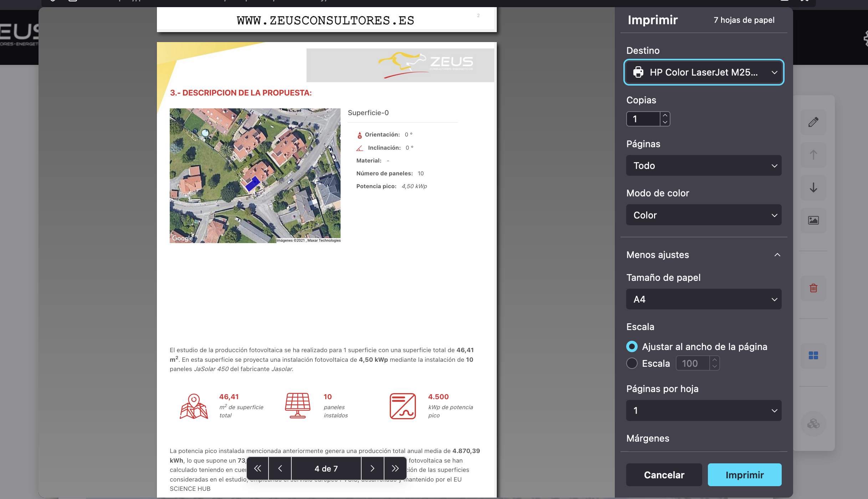Select the pencil edit tool in sidebar
868x499 pixels.
pyautogui.click(x=813, y=122)
